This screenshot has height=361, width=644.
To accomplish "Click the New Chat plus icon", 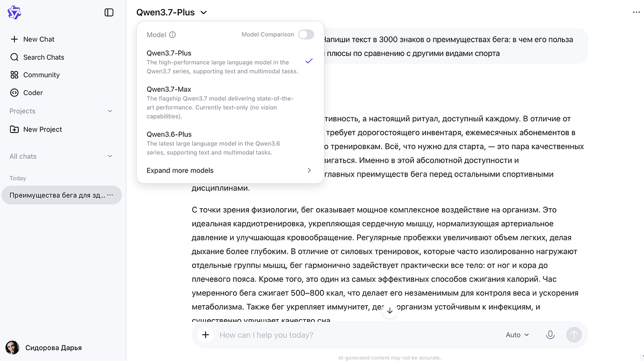I will pos(14,39).
